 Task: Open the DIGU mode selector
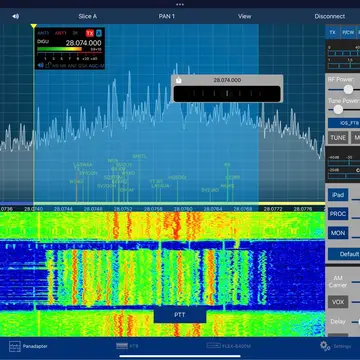point(42,42)
